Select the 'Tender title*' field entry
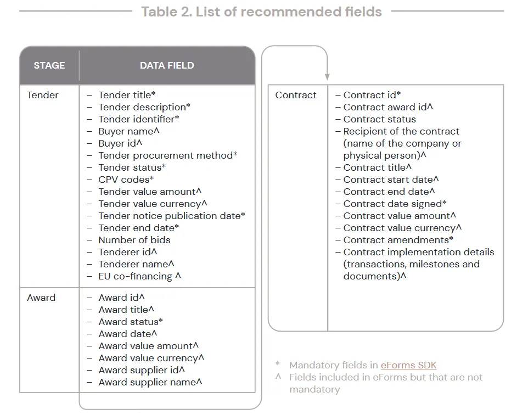 127,95
